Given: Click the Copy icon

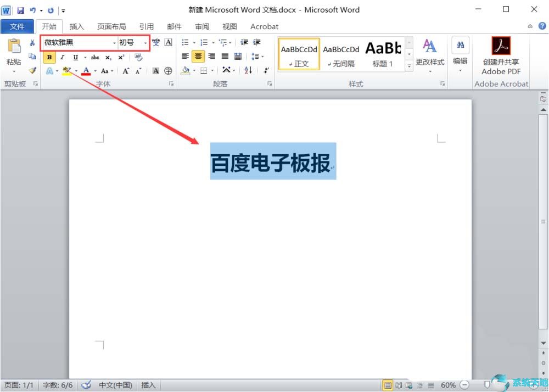Looking at the screenshot, I should (x=32, y=57).
